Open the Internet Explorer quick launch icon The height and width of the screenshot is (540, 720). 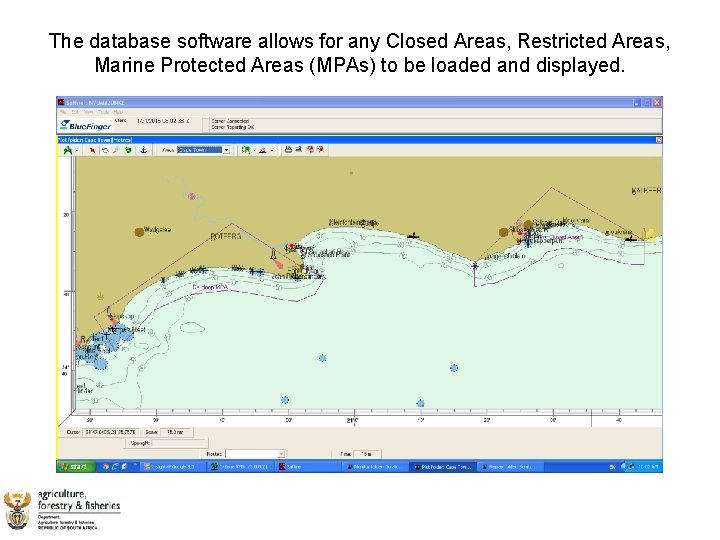(x=115, y=467)
